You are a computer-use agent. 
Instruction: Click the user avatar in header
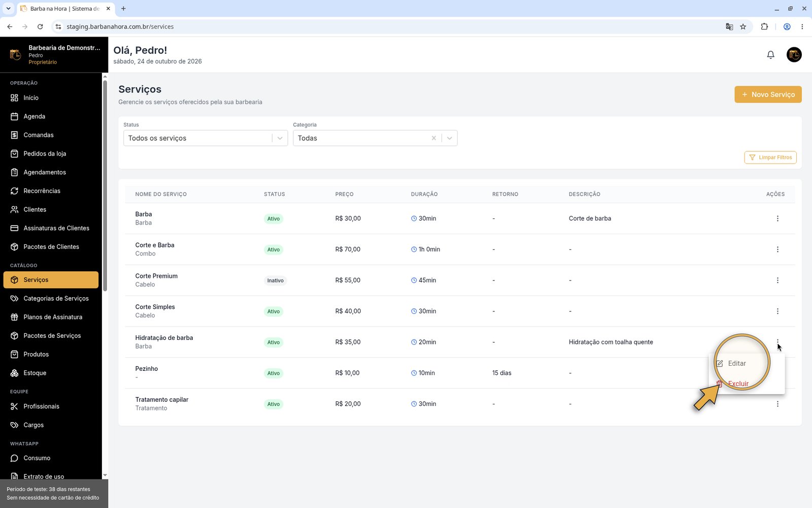794,54
